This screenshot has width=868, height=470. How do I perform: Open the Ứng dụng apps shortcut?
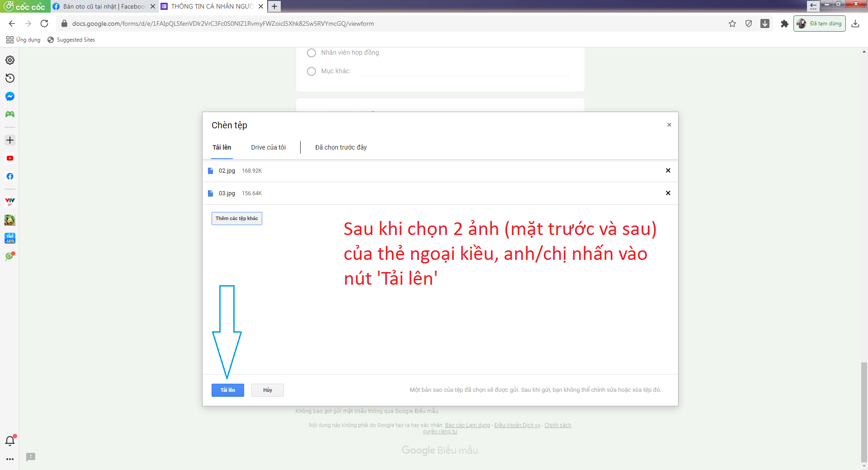(24, 40)
